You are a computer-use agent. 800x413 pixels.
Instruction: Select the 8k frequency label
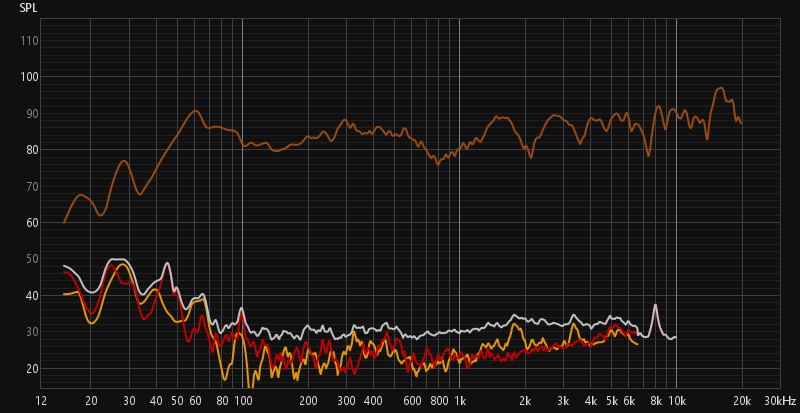(656, 400)
